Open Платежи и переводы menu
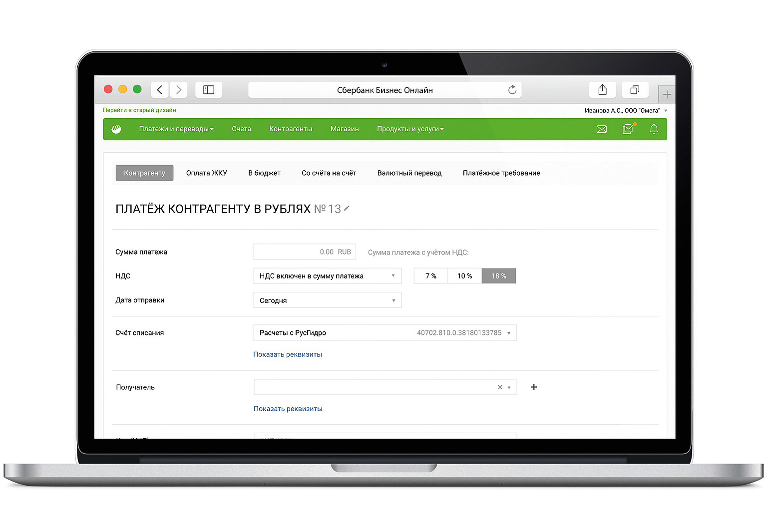This screenshot has height=532, width=771. pyautogui.click(x=176, y=129)
